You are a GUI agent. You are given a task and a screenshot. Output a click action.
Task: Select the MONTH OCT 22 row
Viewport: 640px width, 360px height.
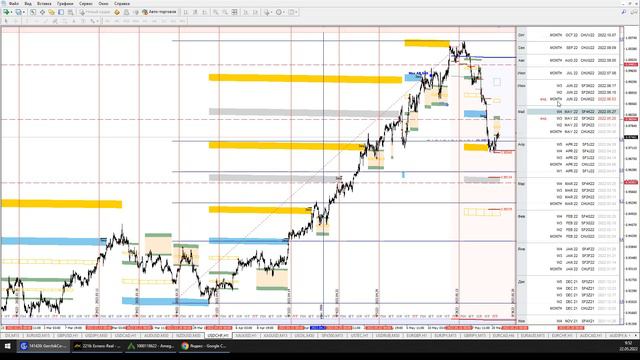tap(573, 35)
